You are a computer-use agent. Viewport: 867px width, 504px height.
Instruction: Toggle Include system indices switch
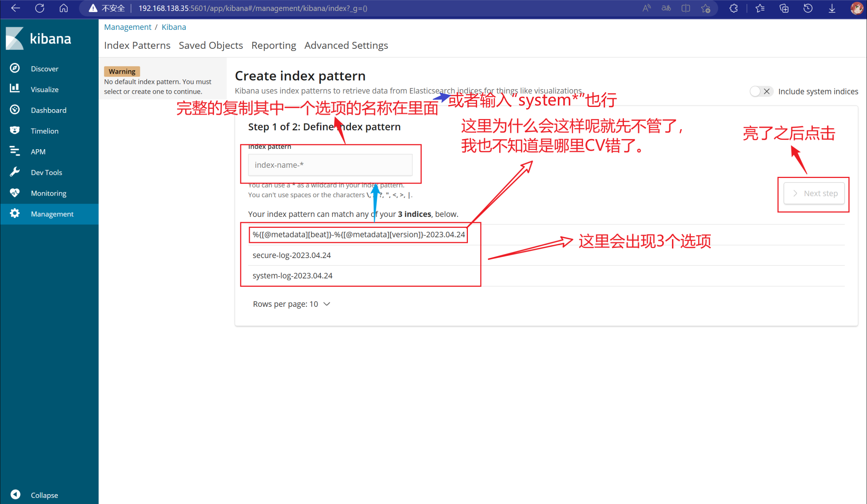(x=760, y=91)
